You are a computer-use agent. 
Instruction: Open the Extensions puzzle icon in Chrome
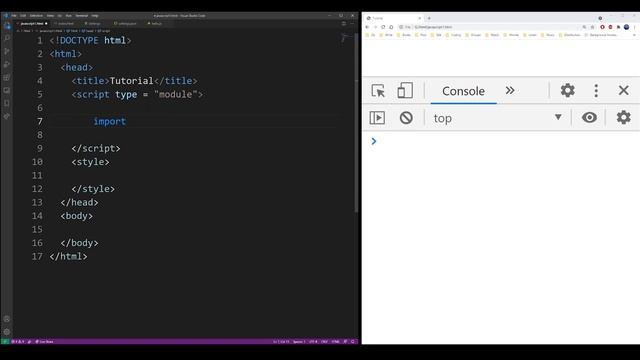[618, 27]
